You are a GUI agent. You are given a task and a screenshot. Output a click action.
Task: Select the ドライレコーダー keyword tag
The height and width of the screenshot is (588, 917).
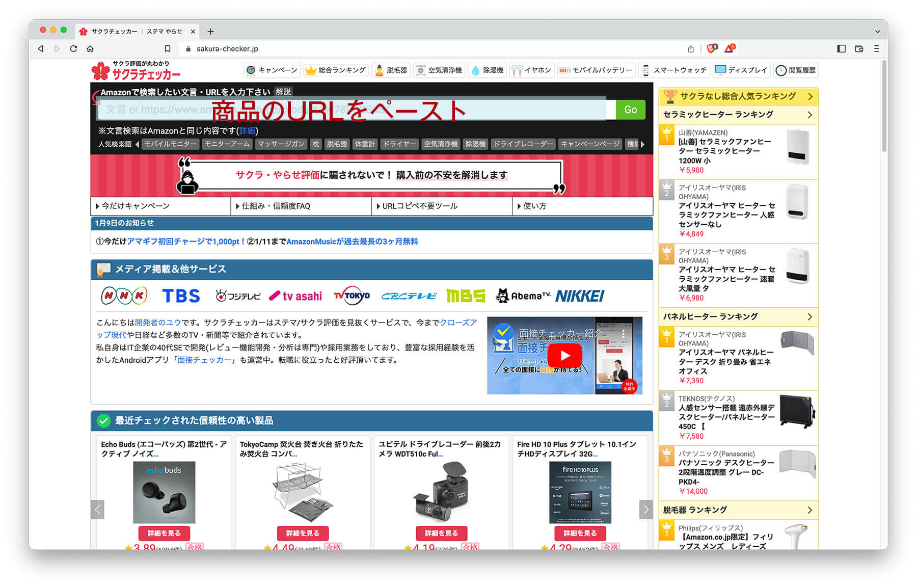coord(523,144)
